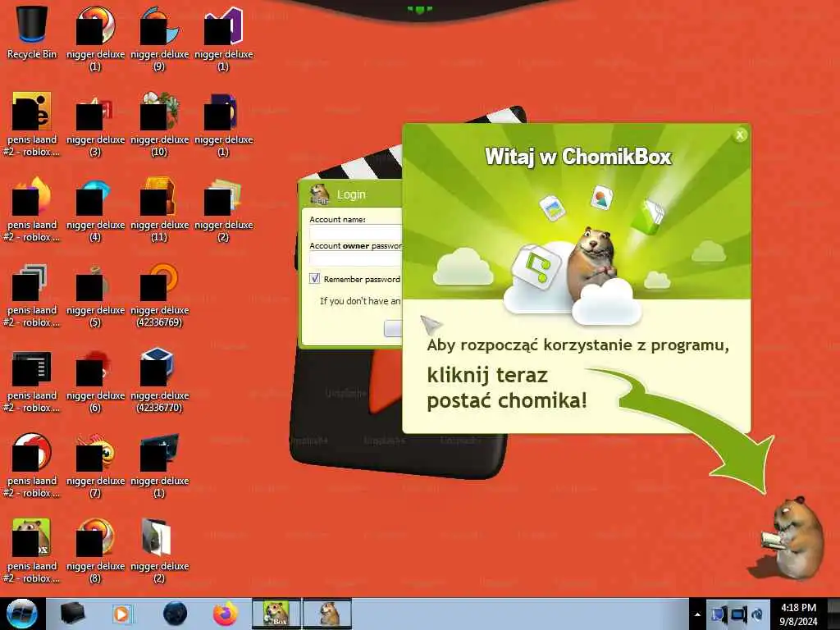Select the VirtualBox cube icon numbered (42336770)
The height and width of the screenshot is (630, 840).
point(160,381)
